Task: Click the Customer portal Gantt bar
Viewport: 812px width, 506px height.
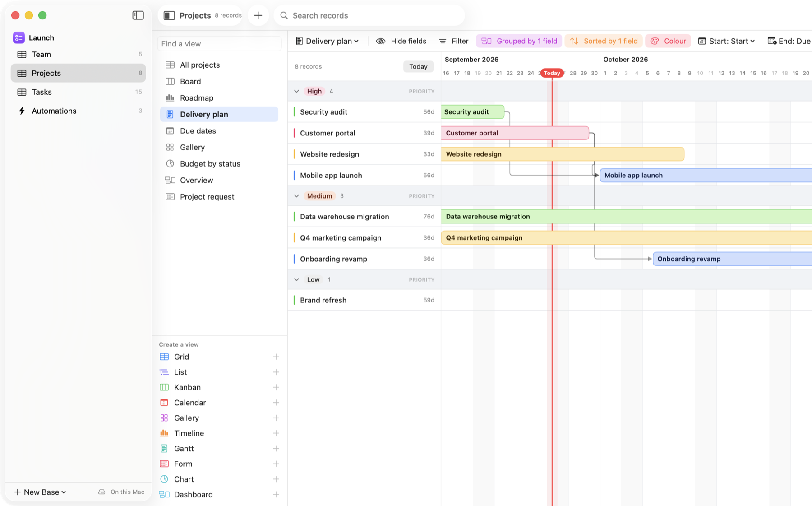Action: point(515,133)
